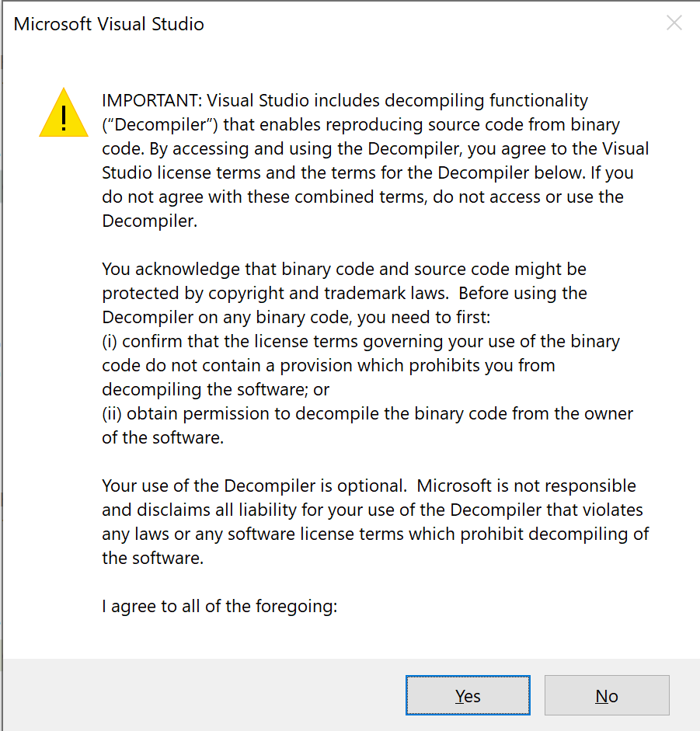Click the 'I agree to all' sentence

220,606
